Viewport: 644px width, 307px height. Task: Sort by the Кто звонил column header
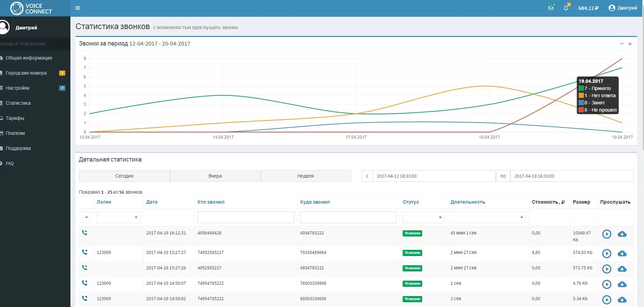click(211, 202)
